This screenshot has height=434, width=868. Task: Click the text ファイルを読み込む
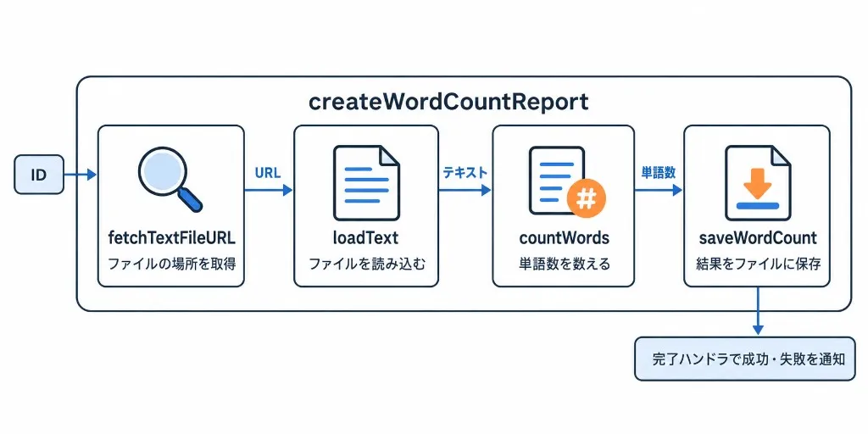click(366, 264)
